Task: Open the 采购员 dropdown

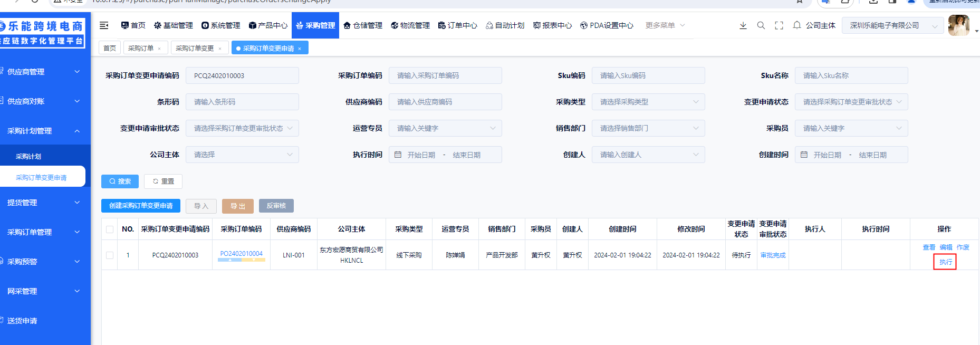Action: click(x=851, y=128)
